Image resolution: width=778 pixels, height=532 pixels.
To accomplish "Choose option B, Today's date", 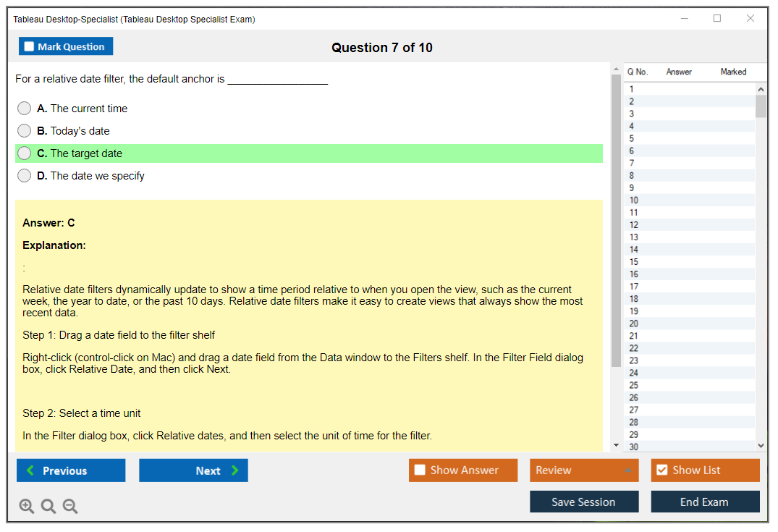I will tap(25, 131).
